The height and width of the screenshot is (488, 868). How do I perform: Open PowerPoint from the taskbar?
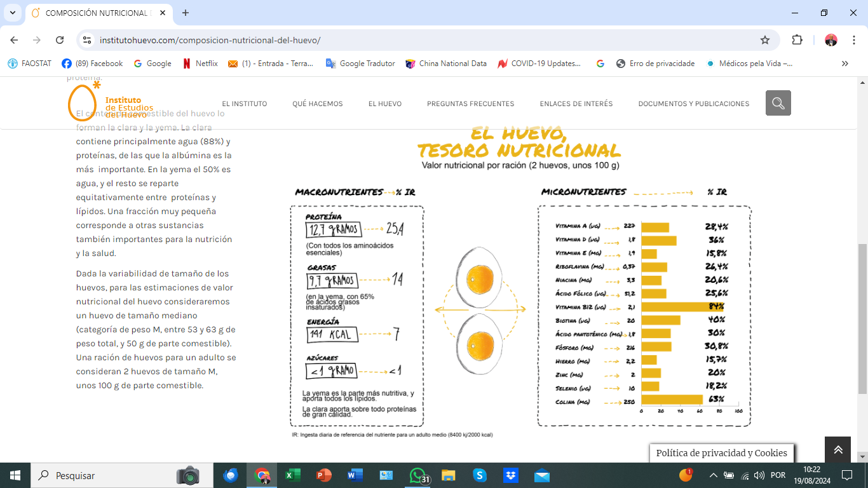click(324, 475)
